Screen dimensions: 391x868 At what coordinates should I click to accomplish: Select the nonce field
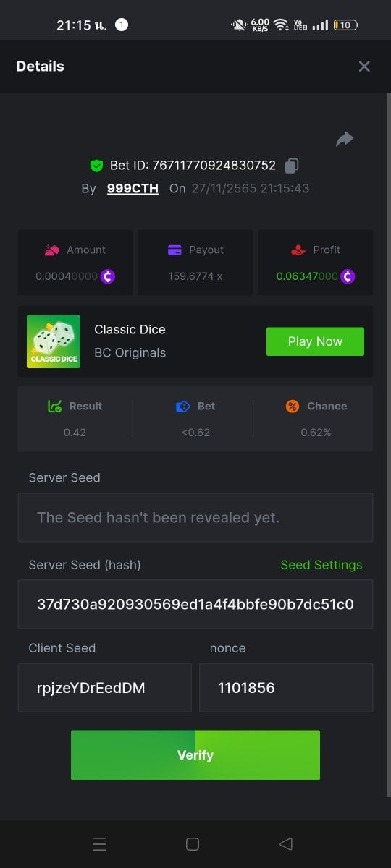point(286,688)
